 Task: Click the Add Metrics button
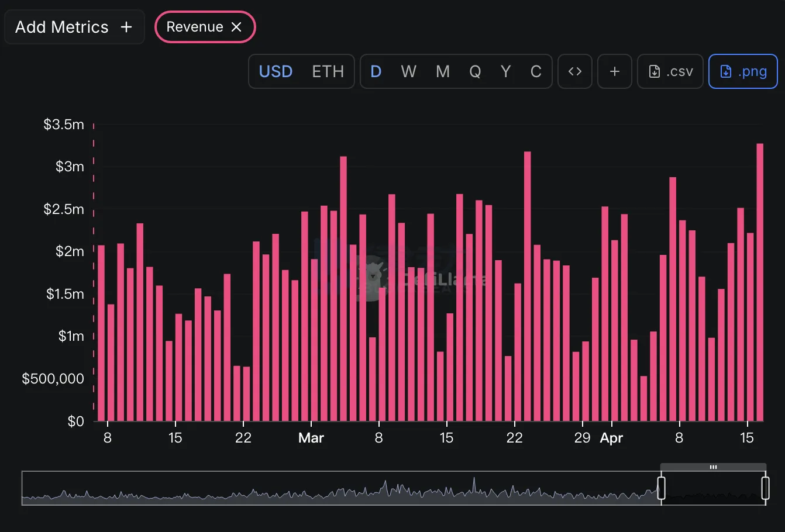(x=74, y=27)
